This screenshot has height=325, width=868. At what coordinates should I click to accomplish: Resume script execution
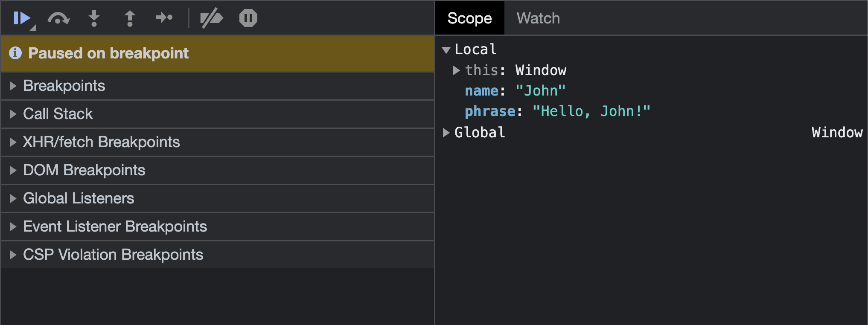click(x=22, y=18)
